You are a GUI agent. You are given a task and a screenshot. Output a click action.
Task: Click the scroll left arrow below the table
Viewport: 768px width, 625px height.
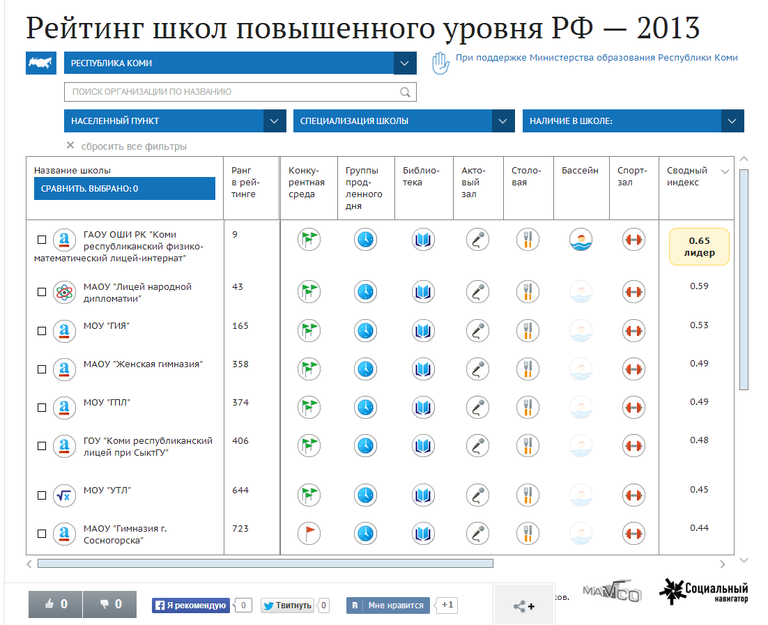point(29,564)
